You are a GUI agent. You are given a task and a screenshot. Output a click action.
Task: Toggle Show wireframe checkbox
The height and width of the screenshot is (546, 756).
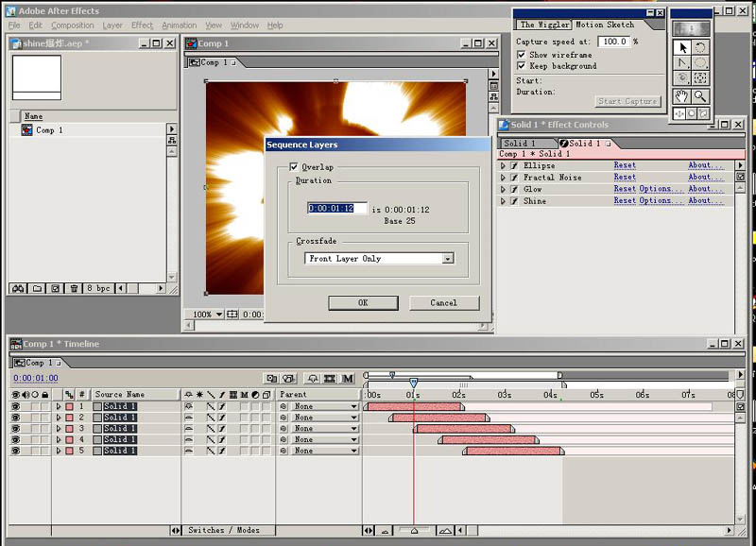coord(522,55)
